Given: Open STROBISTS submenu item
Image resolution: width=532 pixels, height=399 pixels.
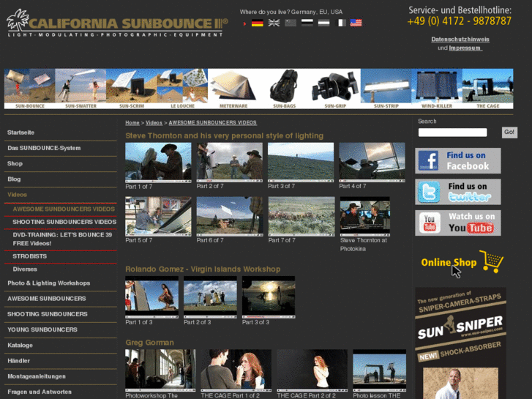Looking at the screenshot, I should point(30,256).
